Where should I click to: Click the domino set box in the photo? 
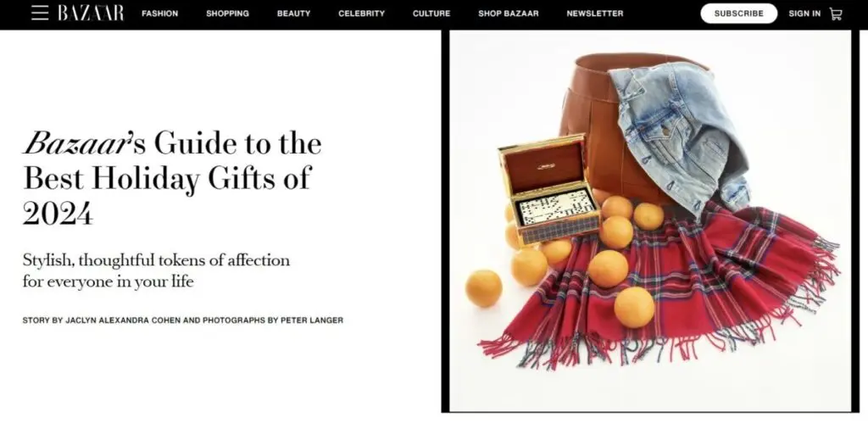coord(549,189)
